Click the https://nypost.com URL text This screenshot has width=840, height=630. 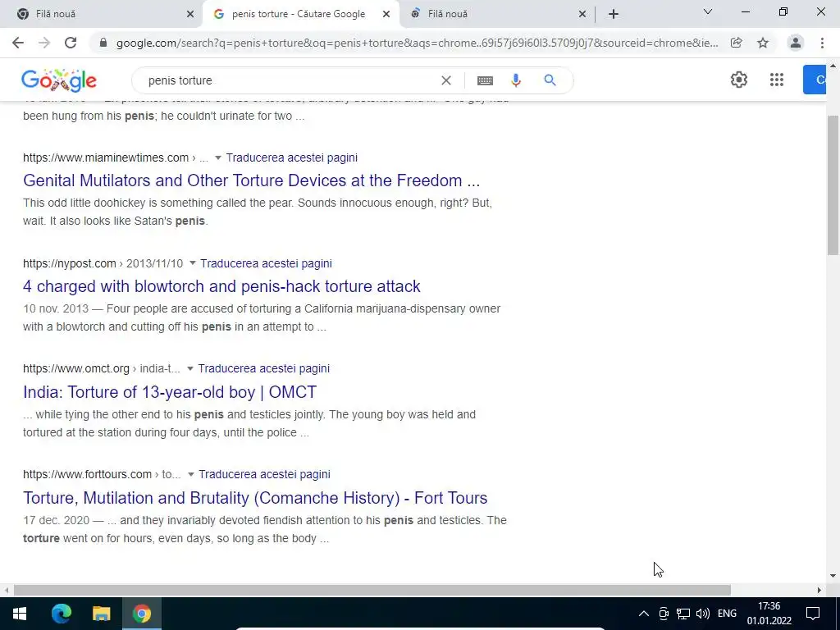pos(70,263)
